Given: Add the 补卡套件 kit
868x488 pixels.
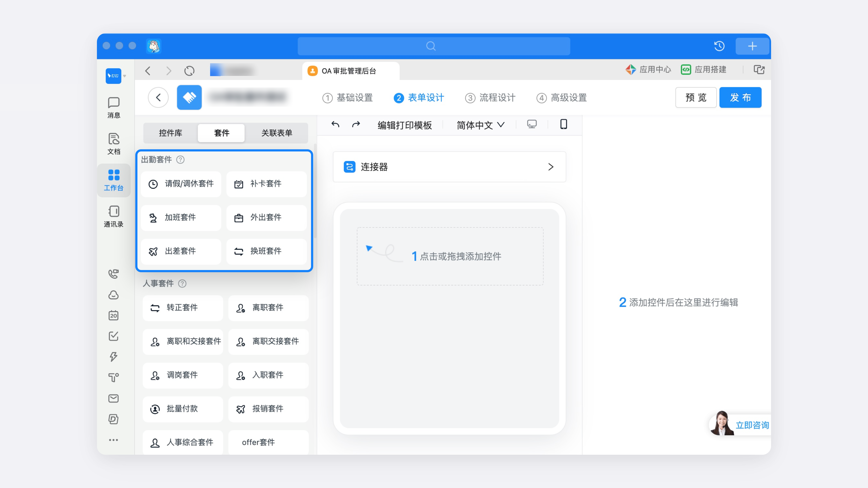Looking at the screenshot, I should coord(267,184).
